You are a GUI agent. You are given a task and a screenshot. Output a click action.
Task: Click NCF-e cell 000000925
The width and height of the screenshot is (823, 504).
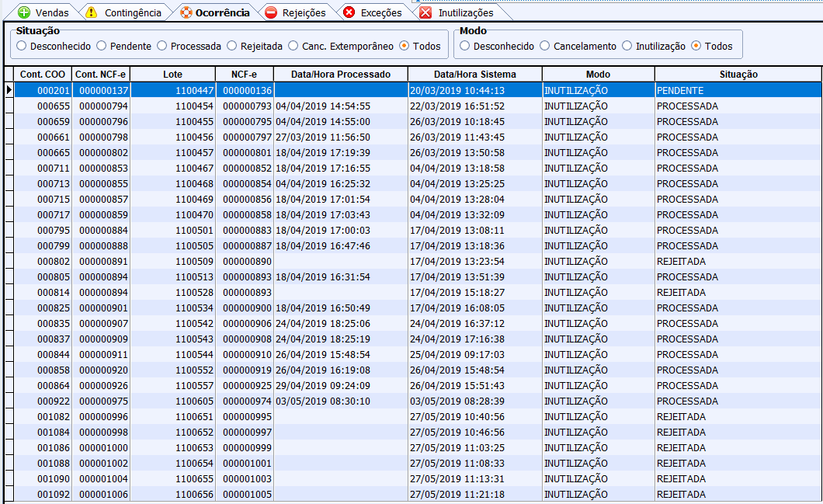245,386
